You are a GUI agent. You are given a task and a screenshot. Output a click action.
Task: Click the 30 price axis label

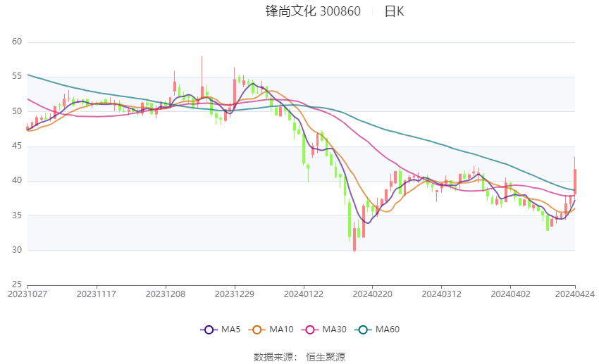pyautogui.click(x=17, y=250)
